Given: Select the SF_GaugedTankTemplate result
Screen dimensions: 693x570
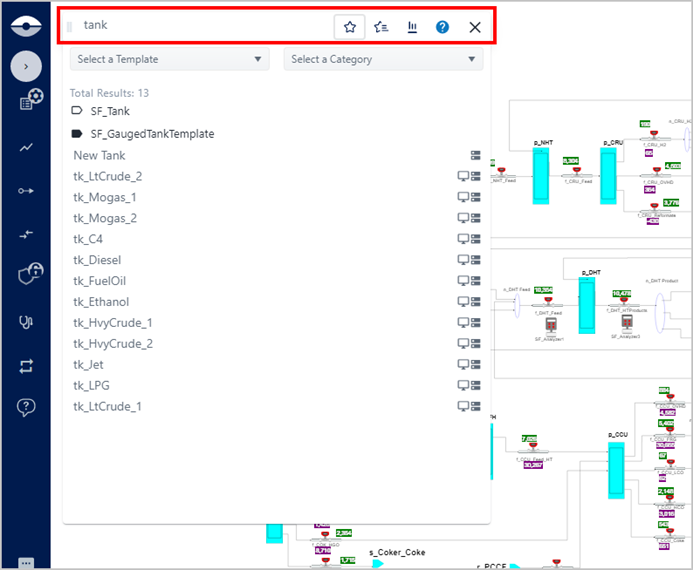Looking at the screenshot, I should 152,133.
